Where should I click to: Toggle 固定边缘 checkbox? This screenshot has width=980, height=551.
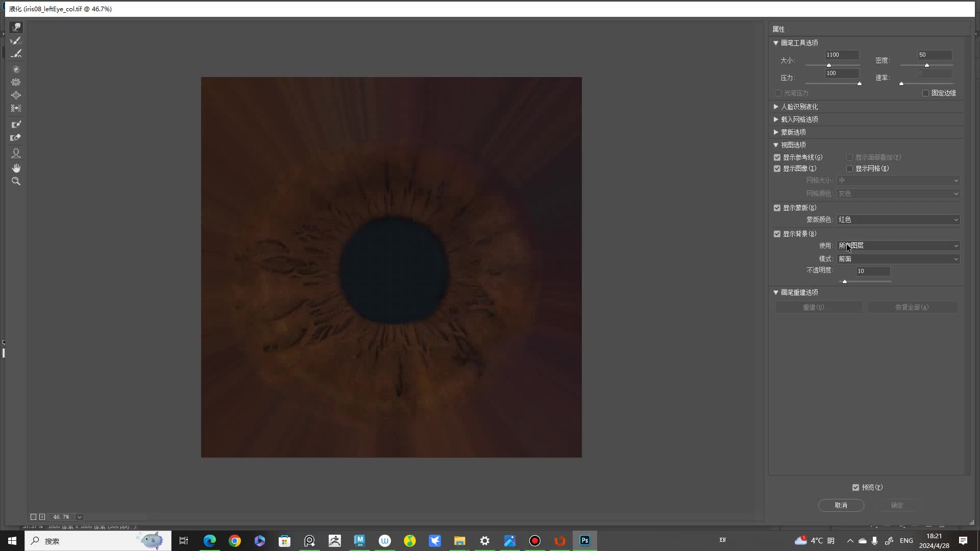click(925, 93)
